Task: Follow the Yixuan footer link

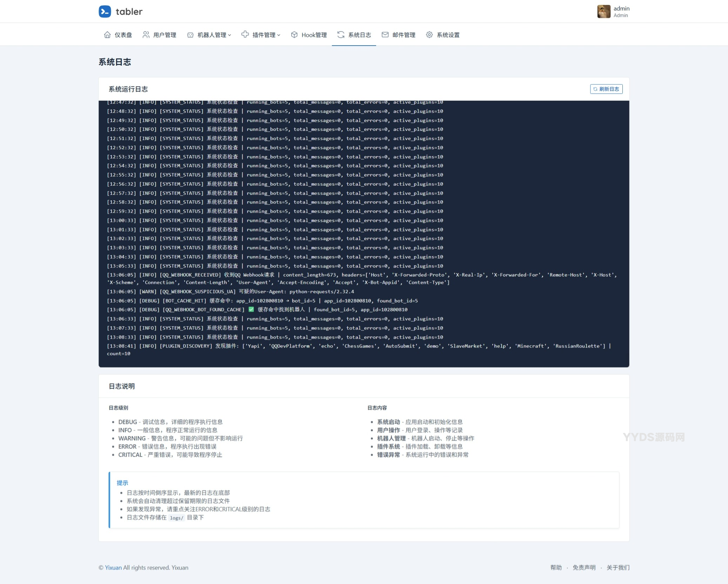Action: click(113, 568)
